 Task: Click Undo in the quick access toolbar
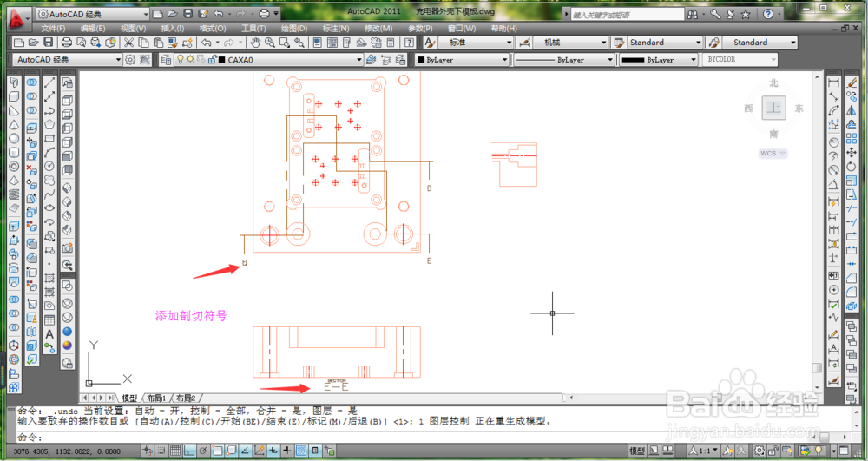pos(219,14)
